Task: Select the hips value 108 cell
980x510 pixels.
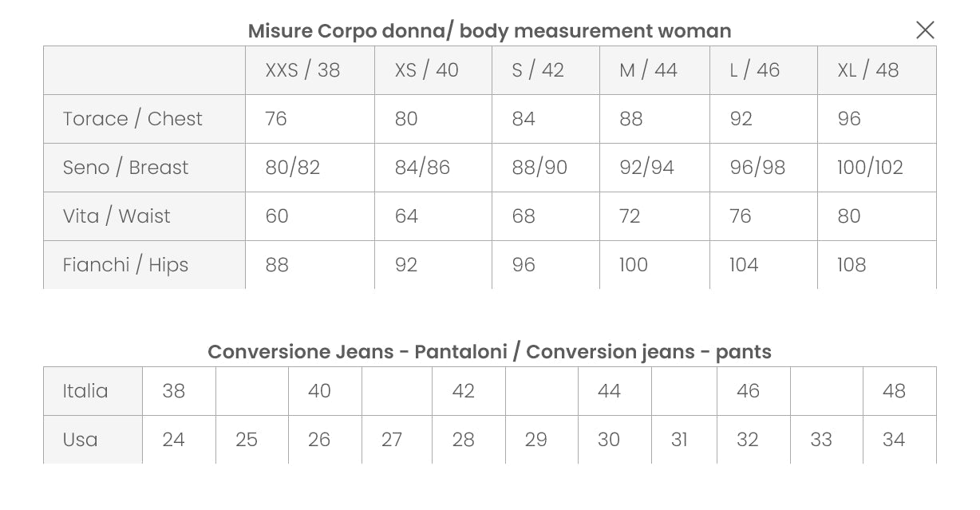Action: coord(852,265)
